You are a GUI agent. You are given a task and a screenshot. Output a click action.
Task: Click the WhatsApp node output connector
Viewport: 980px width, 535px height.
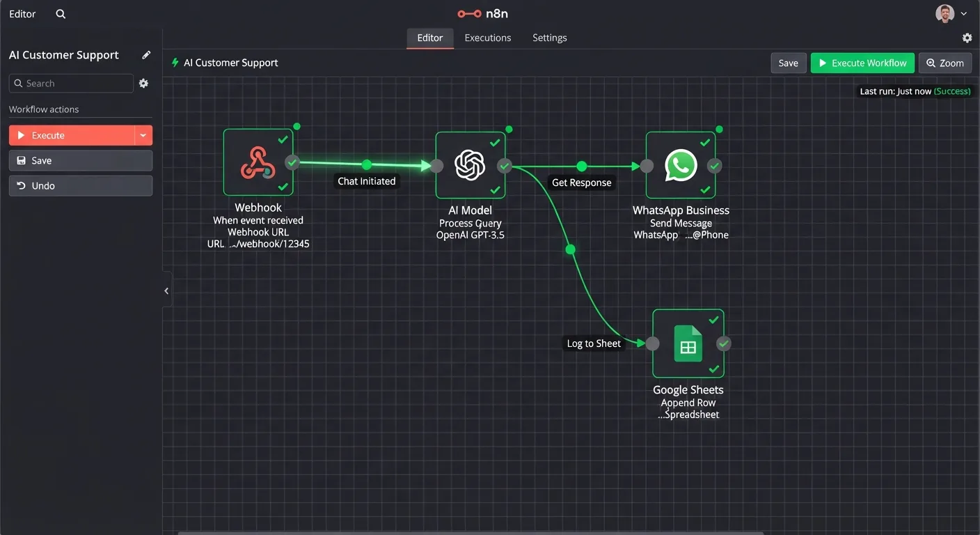pyautogui.click(x=715, y=166)
